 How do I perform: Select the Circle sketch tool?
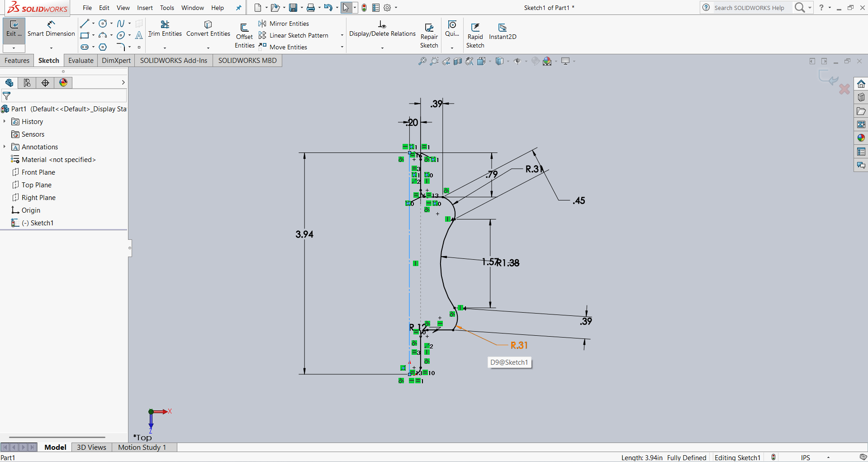[x=103, y=24]
